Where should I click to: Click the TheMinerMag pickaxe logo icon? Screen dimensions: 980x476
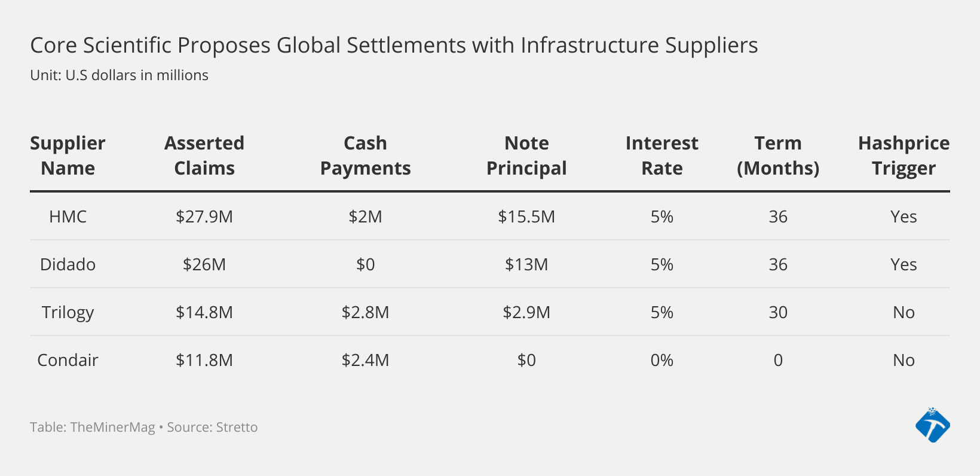pyautogui.click(x=932, y=426)
